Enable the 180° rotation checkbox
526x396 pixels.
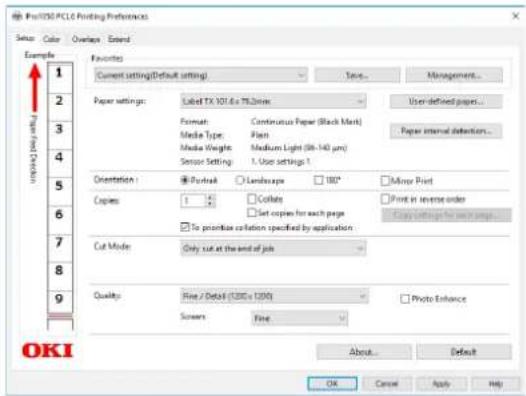(x=318, y=180)
